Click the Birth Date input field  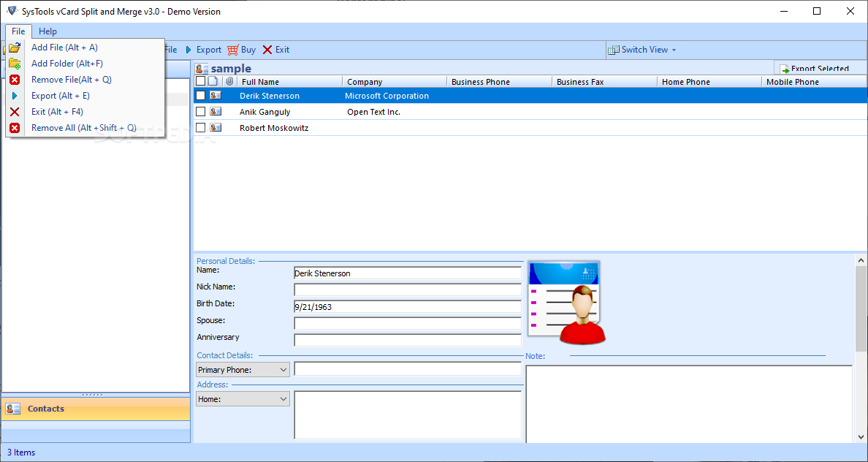(x=408, y=306)
